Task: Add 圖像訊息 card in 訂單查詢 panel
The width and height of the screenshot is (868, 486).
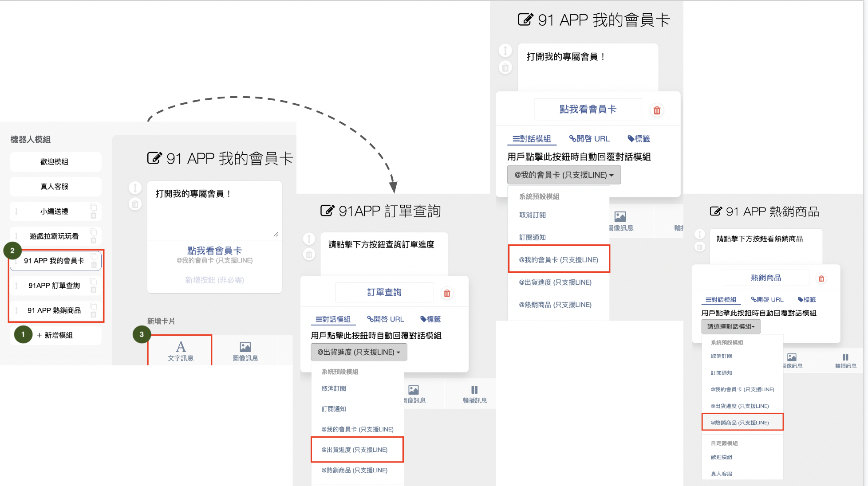Action: tap(414, 394)
